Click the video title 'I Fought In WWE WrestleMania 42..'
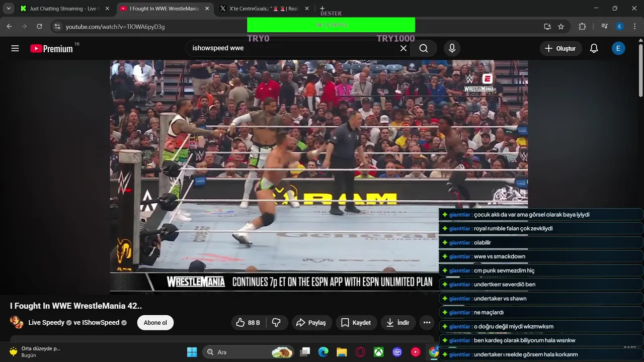Viewport: 644px width, 362px height. [76, 306]
